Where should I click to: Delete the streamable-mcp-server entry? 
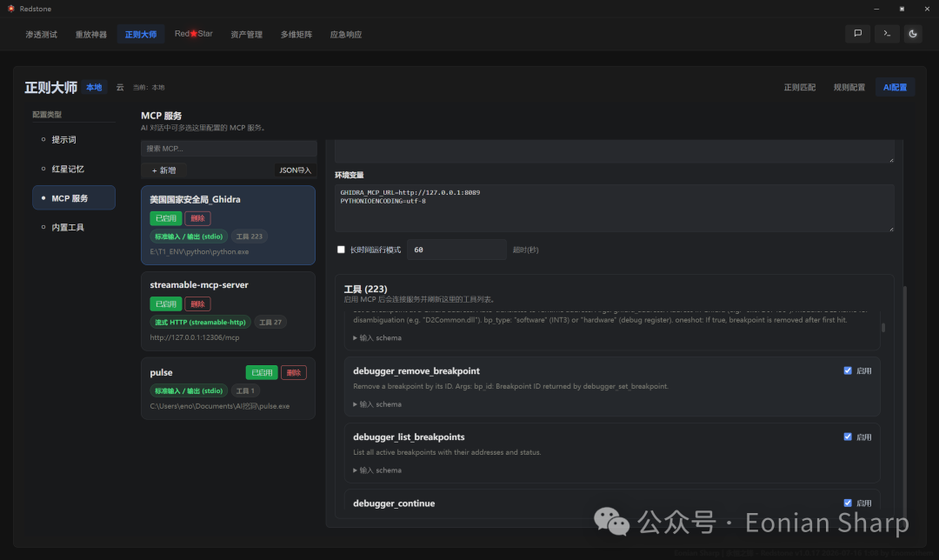[x=197, y=303]
